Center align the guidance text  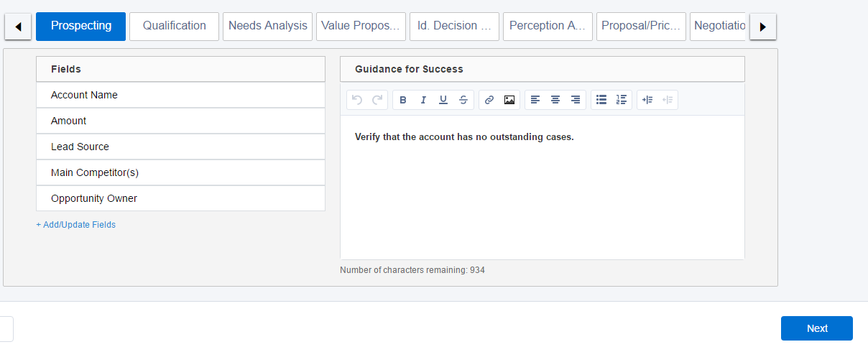(555, 100)
